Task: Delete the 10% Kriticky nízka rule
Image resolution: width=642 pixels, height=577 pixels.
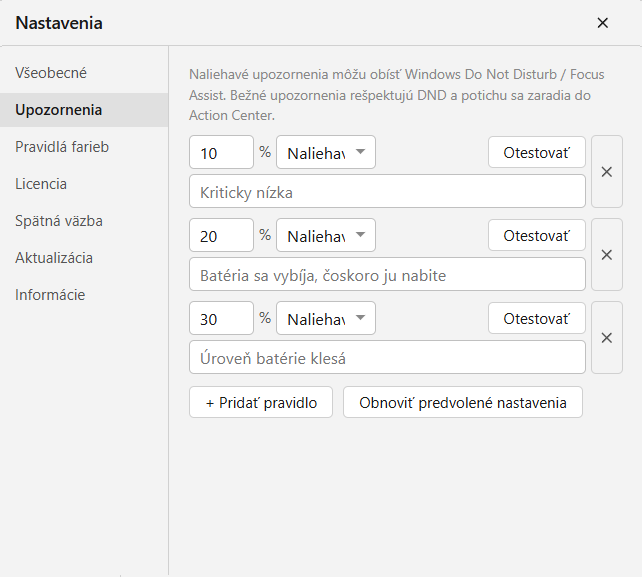Action: point(607,172)
